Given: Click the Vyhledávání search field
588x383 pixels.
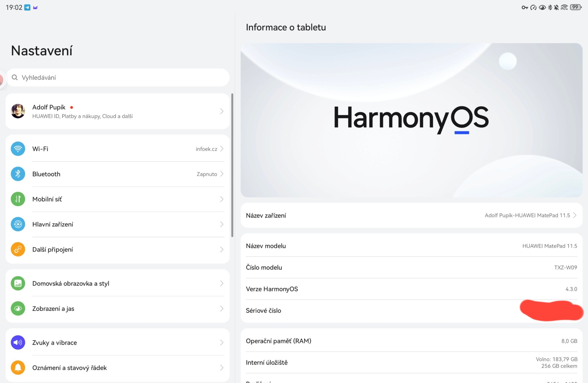Looking at the screenshot, I should [118, 78].
